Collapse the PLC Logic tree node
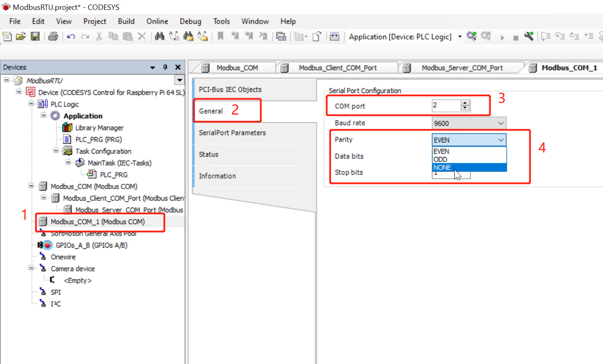The height and width of the screenshot is (364, 603). [x=31, y=104]
